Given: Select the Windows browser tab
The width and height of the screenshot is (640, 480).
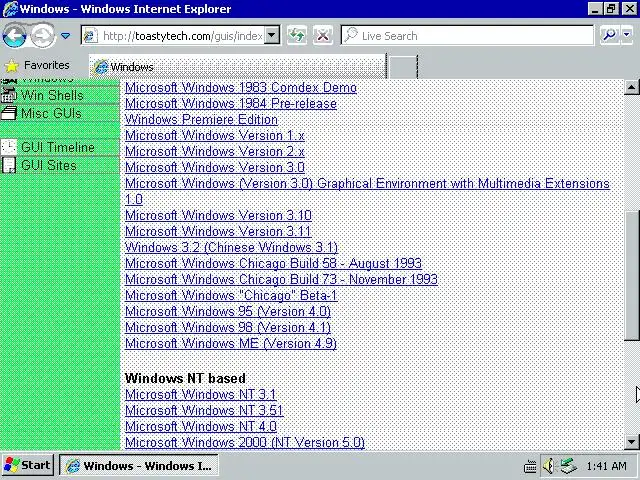Looking at the screenshot, I should (x=238, y=67).
